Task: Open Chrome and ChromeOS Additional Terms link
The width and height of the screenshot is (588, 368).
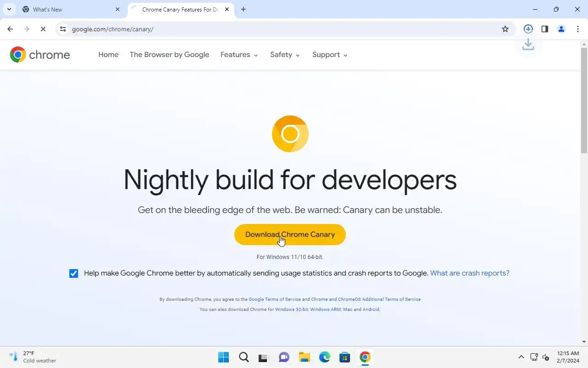Action: click(366, 299)
